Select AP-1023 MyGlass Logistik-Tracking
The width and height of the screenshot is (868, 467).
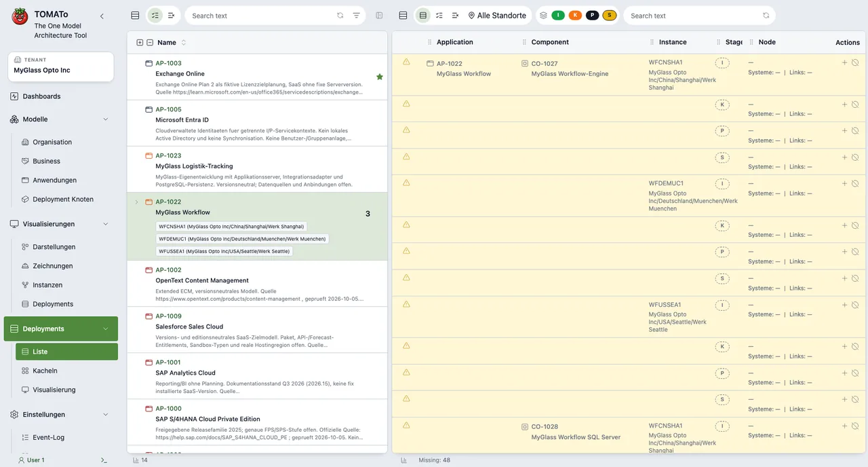point(257,170)
